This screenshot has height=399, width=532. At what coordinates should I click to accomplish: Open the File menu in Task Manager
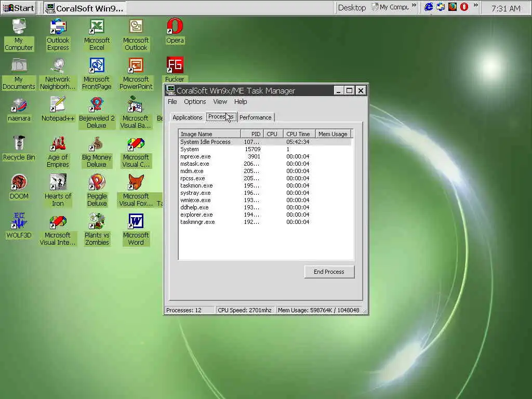(172, 102)
